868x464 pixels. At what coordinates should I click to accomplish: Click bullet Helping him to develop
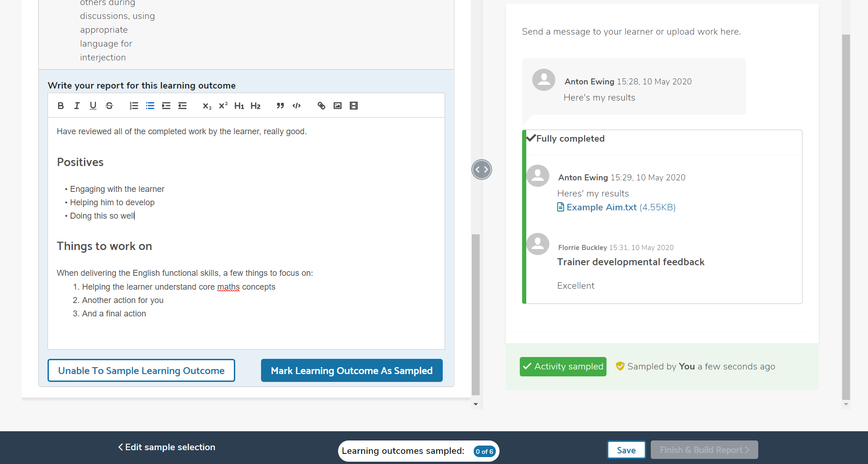tap(112, 202)
